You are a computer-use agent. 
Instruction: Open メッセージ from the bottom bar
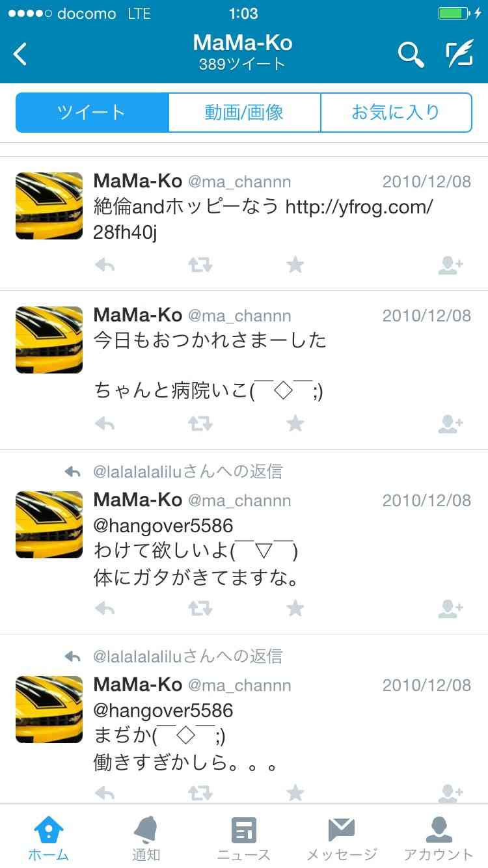342,839
